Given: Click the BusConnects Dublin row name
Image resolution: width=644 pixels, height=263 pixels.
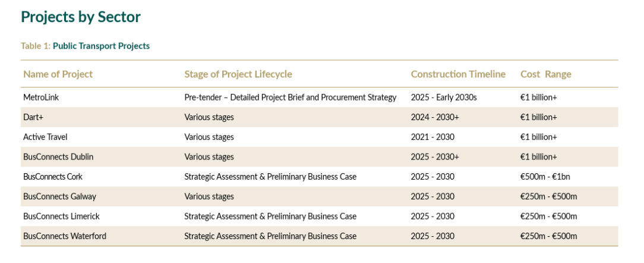Looking at the screenshot, I should pyautogui.click(x=58, y=157).
